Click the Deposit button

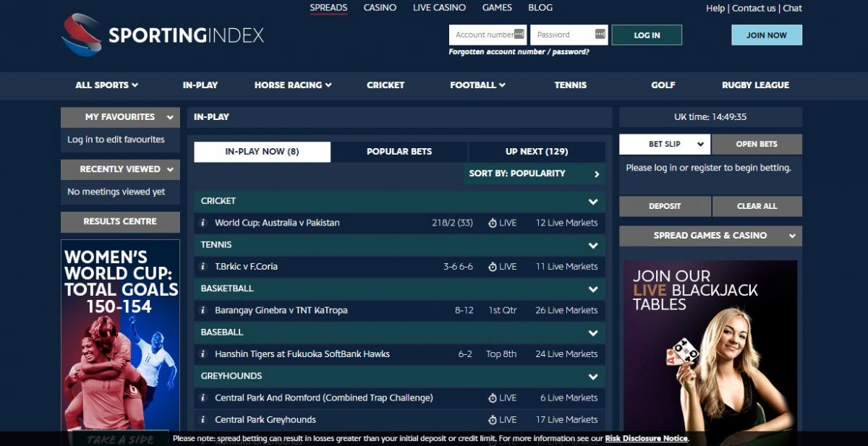click(665, 206)
